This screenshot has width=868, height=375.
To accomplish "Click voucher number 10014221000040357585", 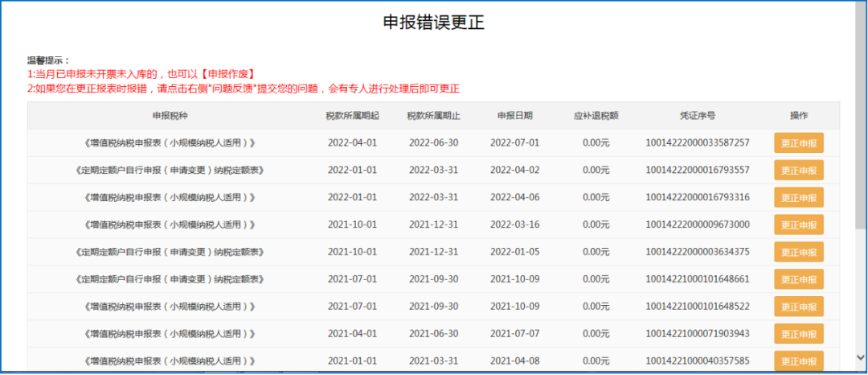I will point(698,361).
